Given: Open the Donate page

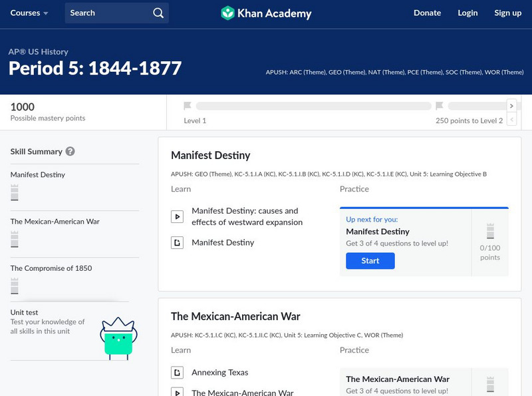Looking at the screenshot, I should [x=427, y=13].
